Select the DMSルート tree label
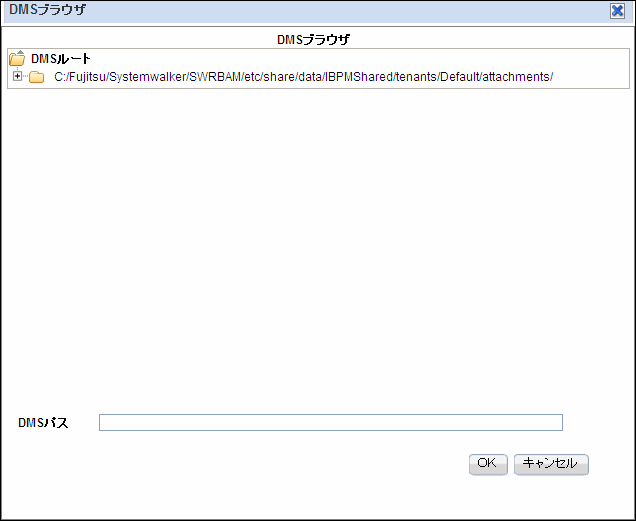The image size is (636, 521). click(x=61, y=59)
